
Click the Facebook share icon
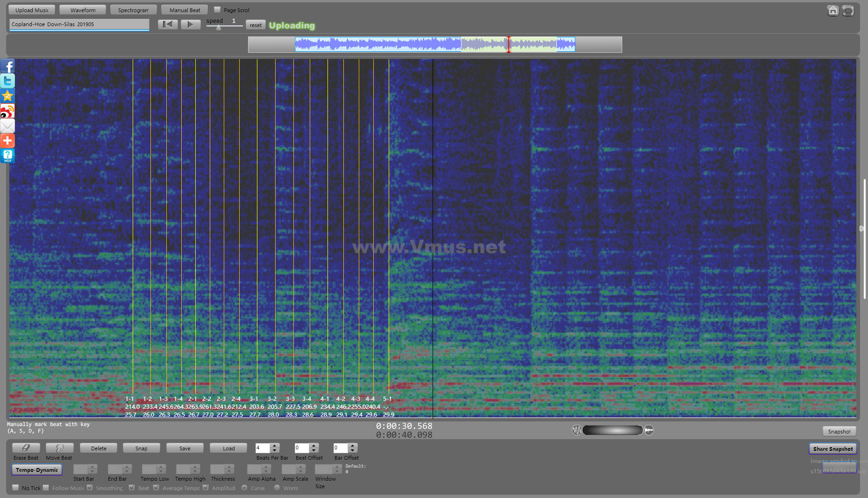(x=7, y=66)
